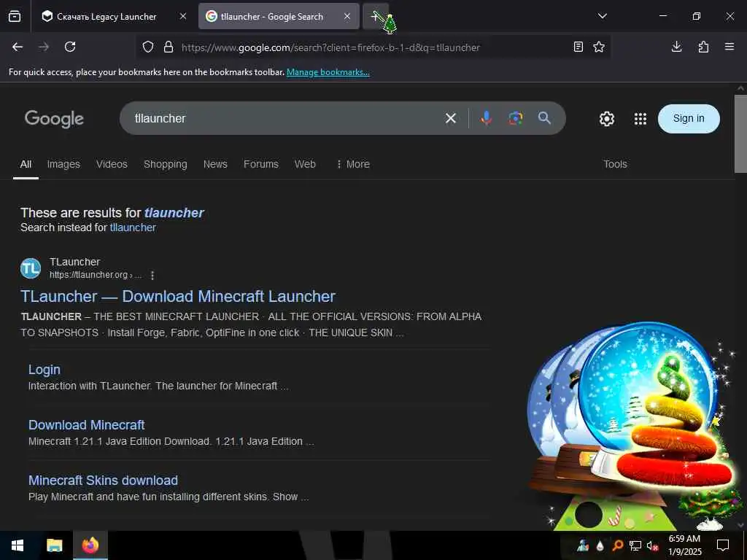Viewport: 747px width, 560px height.
Task: Open the Downloads panel
Action: click(676, 47)
